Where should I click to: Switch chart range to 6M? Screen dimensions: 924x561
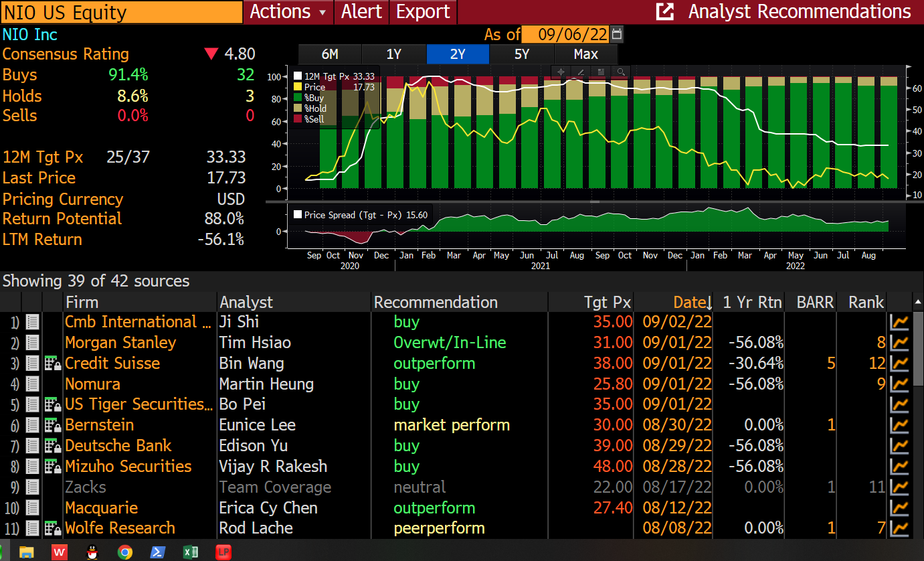[x=330, y=54]
